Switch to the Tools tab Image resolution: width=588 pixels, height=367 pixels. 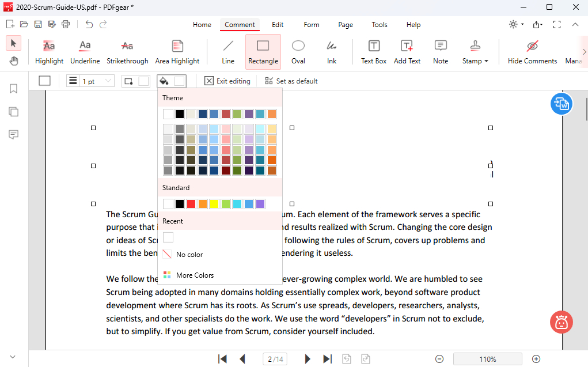380,25
